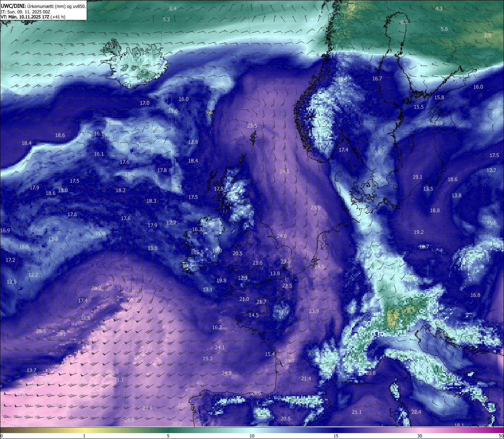Viewport: 504px width, 439px height.
Task: Click the 17.2 value at the left edge
Action: [10, 260]
